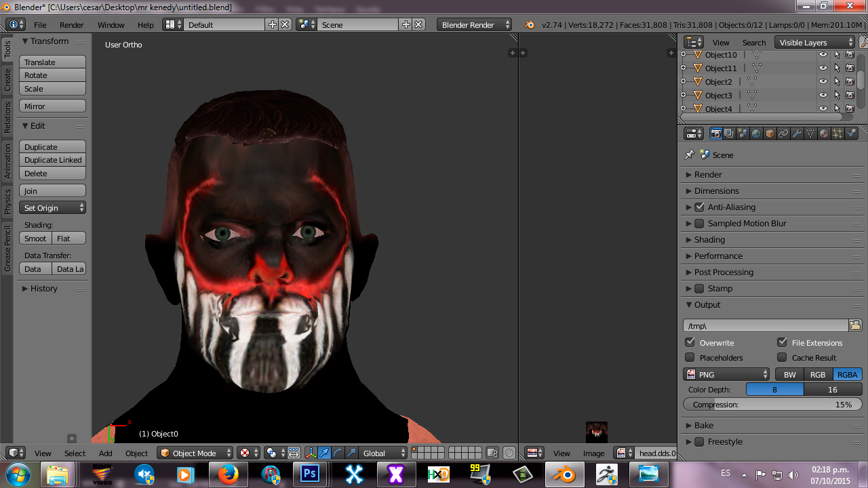Open the Render Layers properties tab
The width and height of the screenshot is (868, 488).
tap(729, 134)
